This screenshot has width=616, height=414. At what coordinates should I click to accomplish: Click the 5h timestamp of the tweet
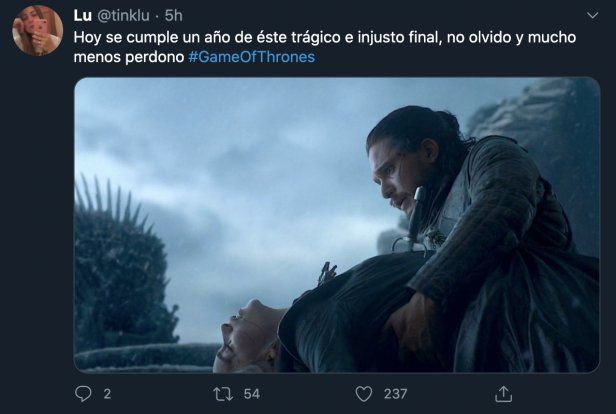[x=174, y=16]
